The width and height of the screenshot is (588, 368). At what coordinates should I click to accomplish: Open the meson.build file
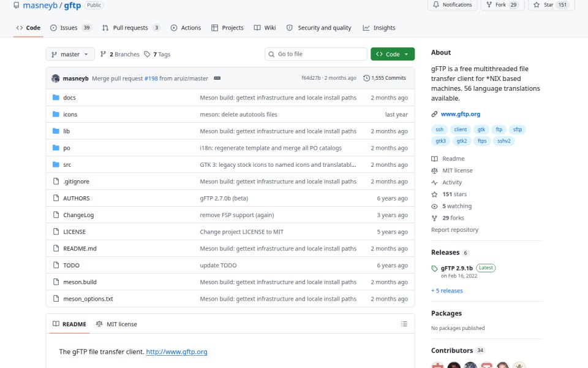[x=80, y=282]
